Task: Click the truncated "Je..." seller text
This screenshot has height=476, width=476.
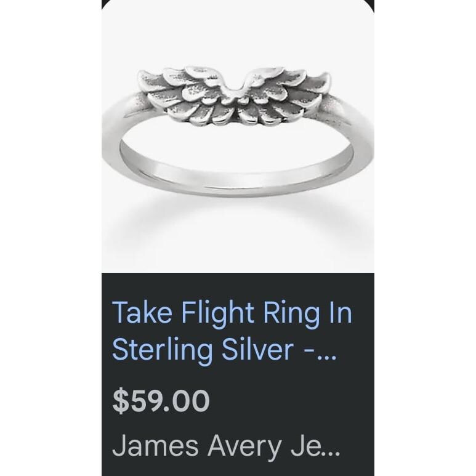Action: pos(316,446)
